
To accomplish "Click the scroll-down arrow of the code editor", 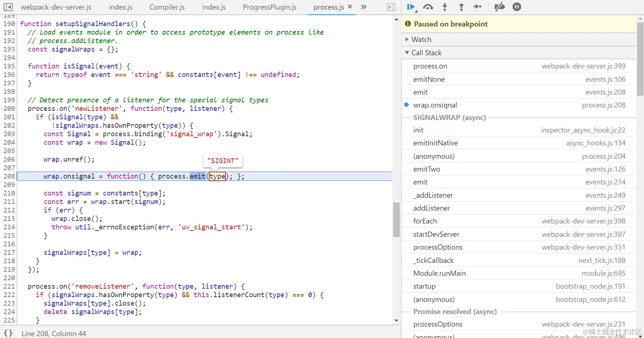I will pos(396,320).
